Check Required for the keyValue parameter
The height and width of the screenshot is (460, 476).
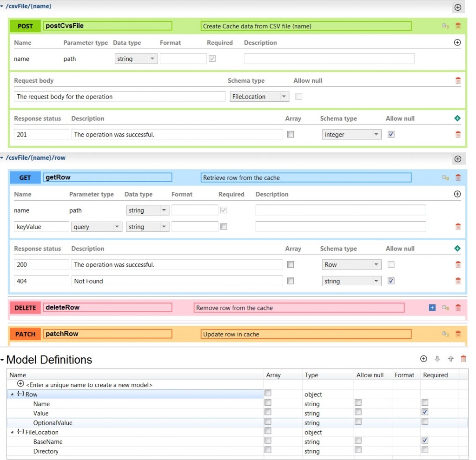click(x=225, y=226)
